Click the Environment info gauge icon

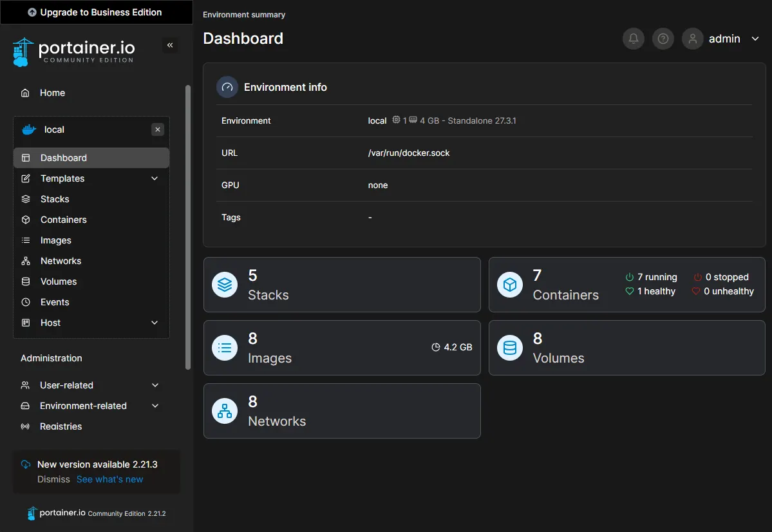pyautogui.click(x=227, y=87)
